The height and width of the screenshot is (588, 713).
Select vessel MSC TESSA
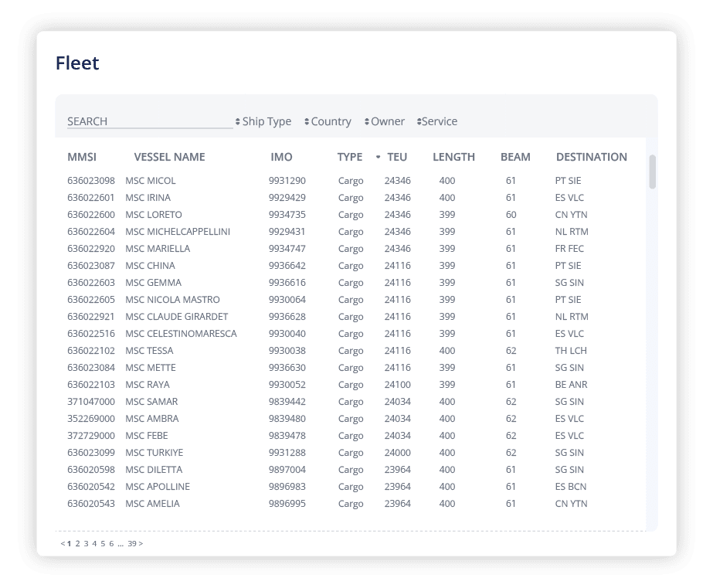pyautogui.click(x=149, y=351)
